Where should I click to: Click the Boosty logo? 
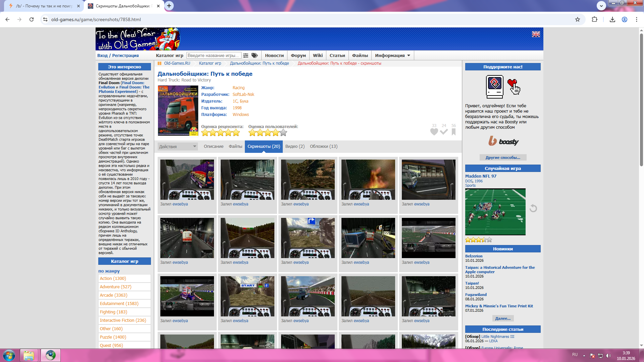tap(503, 141)
